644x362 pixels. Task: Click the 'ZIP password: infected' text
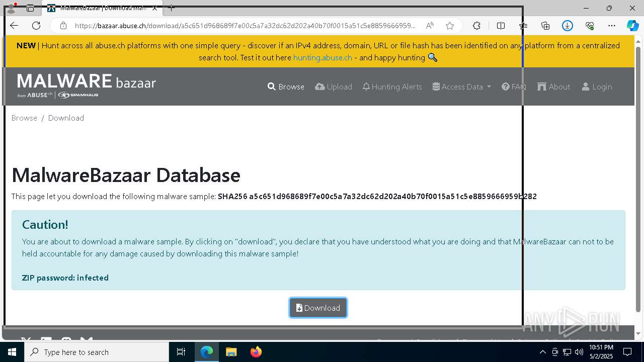pos(65,278)
